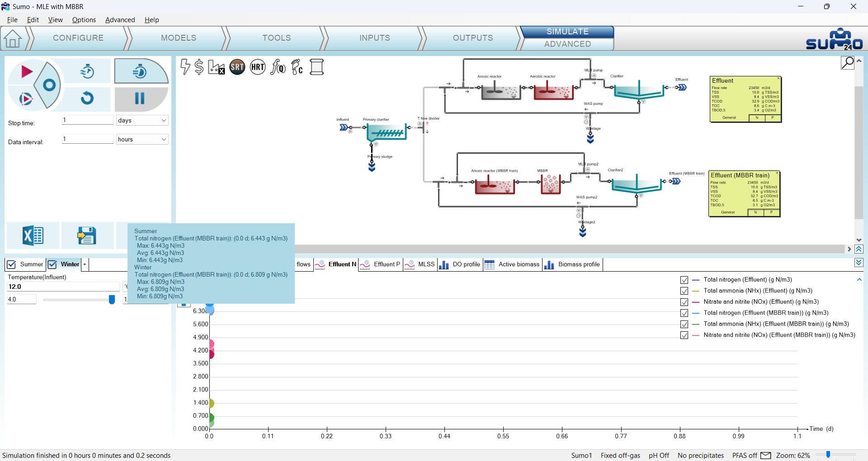Open the File menu

pos(12,20)
